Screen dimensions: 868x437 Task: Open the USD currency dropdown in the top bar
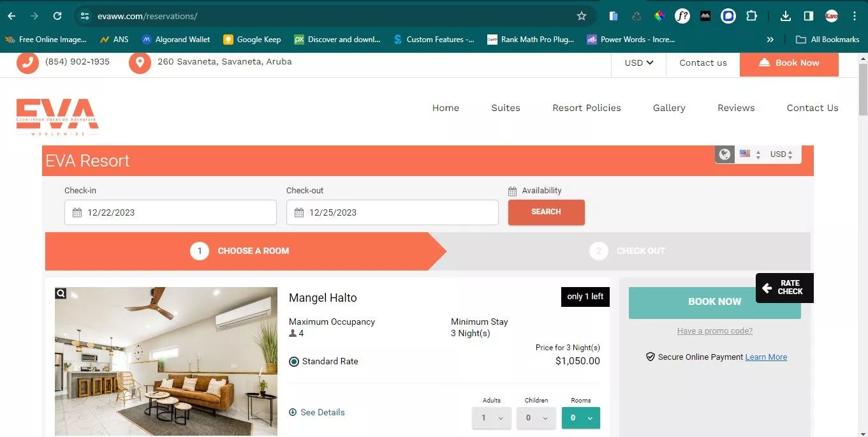click(x=638, y=63)
